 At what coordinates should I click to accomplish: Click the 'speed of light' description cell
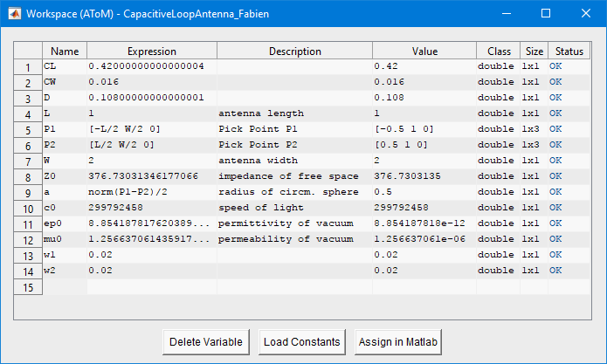tap(294, 208)
